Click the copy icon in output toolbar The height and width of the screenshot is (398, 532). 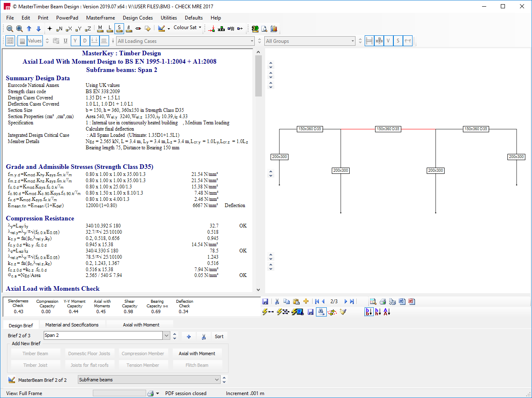click(286, 302)
